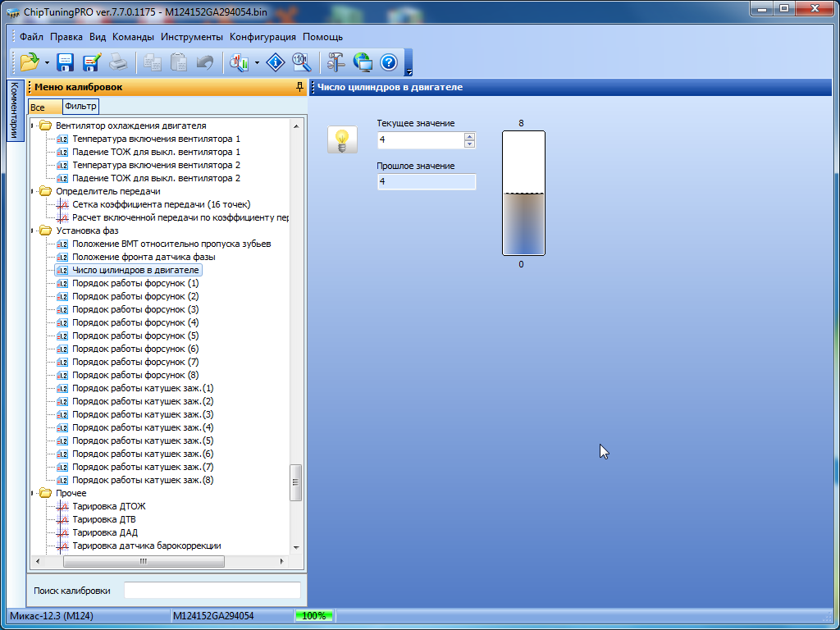Open the binary search magnifier icon

tap(301, 62)
